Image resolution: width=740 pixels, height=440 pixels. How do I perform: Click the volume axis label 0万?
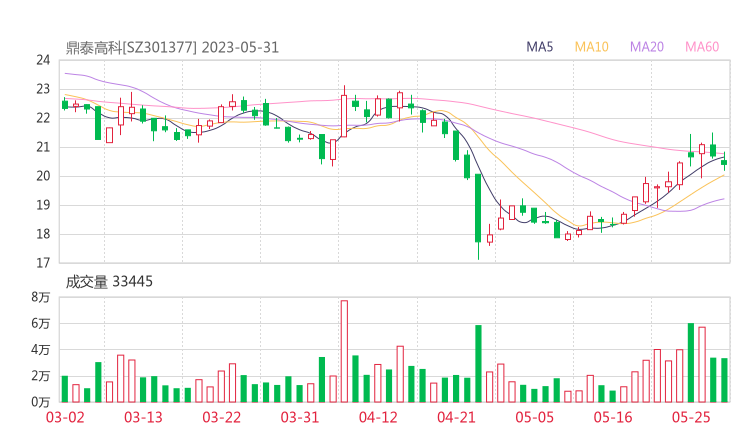tap(41, 402)
